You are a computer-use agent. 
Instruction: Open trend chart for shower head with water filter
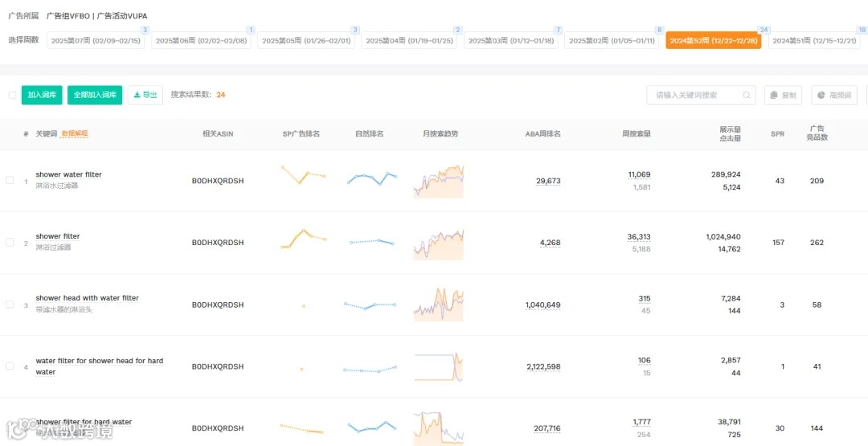[439, 305]
